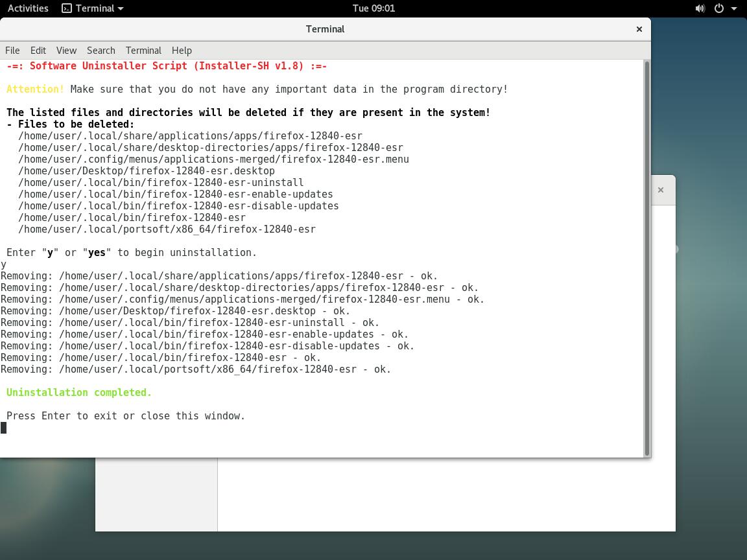Screen dimensions: 747x560
Task: Open the Terminal menu in menu bar
Action: click(143, 51)
